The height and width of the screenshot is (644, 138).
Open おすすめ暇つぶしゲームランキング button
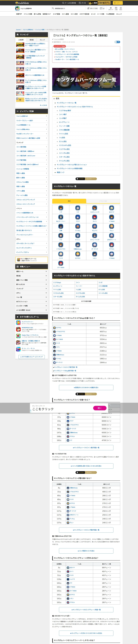32,357
